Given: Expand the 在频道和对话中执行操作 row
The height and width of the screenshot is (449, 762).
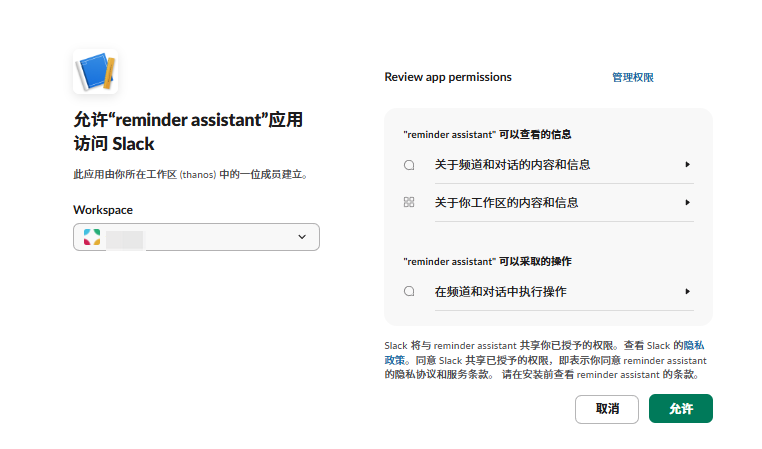Looking at the screenshot, I should tap(548, 292).
